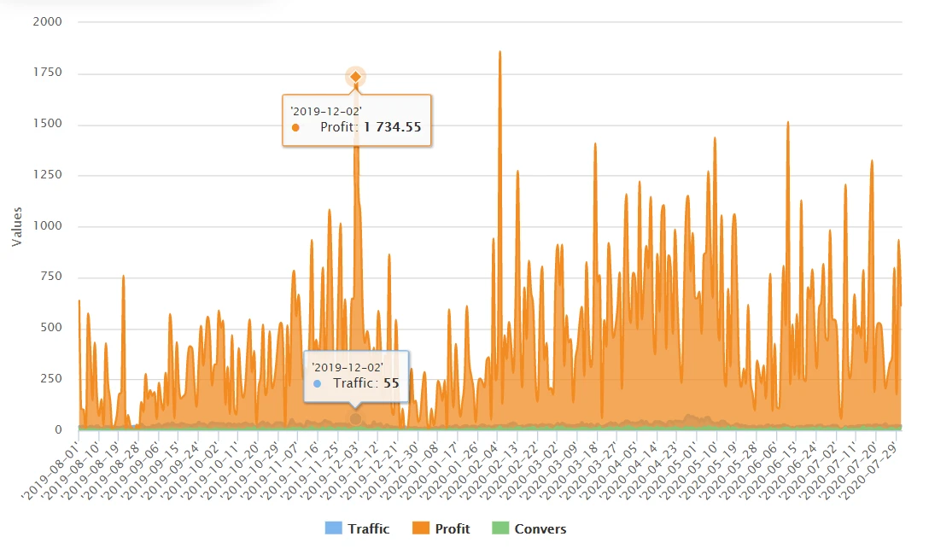This screenshot has width=929, height=560.
Task: Click y-axis label 500
Action: click(x=50, y=327)
